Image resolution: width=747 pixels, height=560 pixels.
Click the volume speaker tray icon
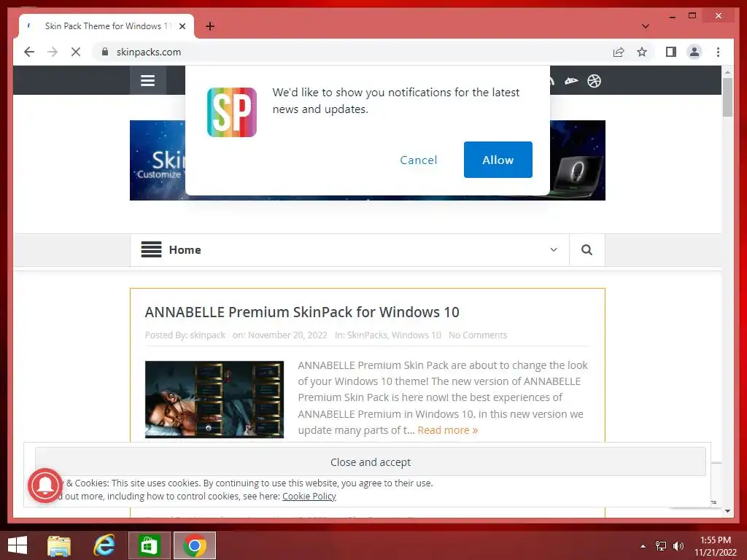click(x=678, y=546)
